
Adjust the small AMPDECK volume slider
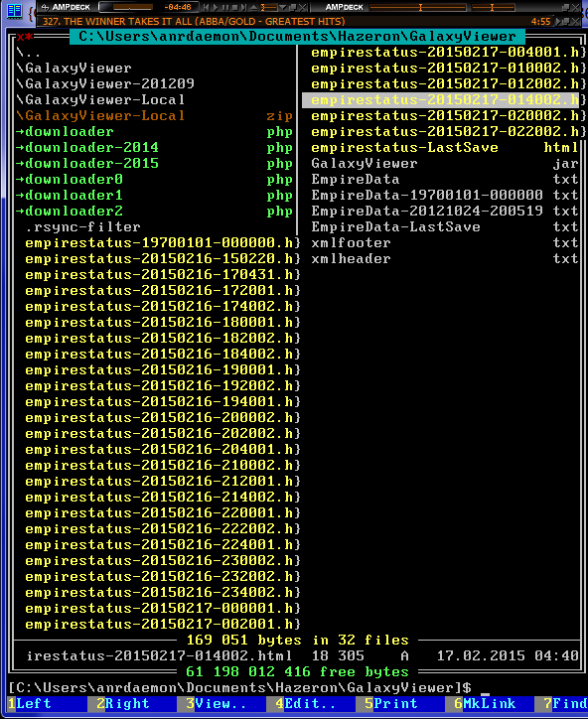tap(269, 7)
